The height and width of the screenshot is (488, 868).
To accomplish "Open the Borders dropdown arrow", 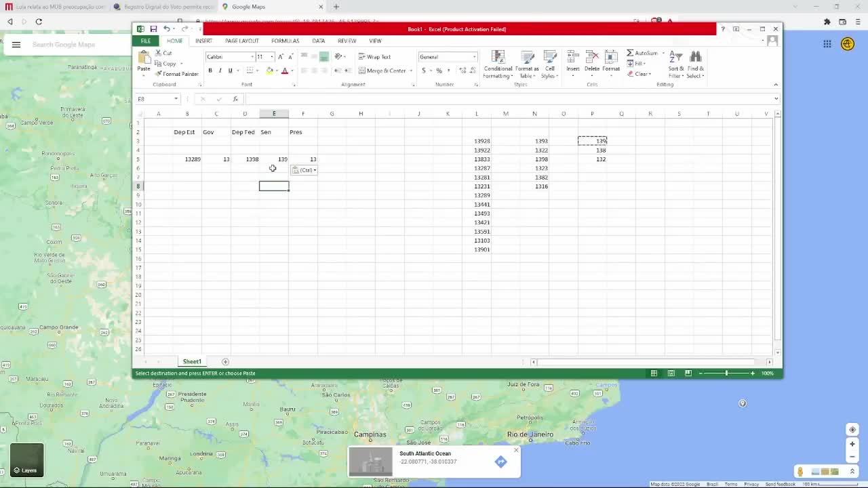I will (258, 70).
